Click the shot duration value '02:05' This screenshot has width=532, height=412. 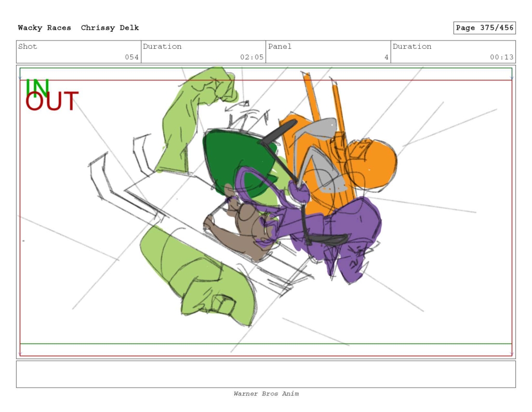[252, 57]
